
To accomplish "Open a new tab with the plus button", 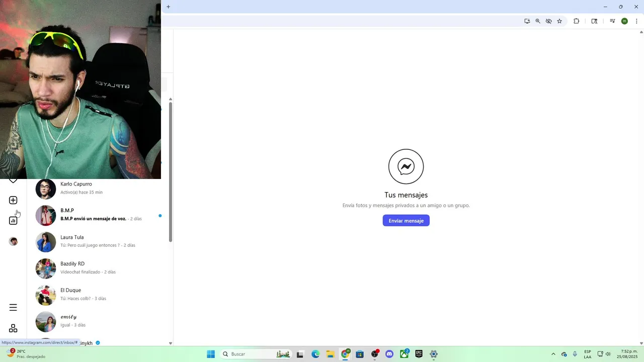I will (x=168, y=7).
